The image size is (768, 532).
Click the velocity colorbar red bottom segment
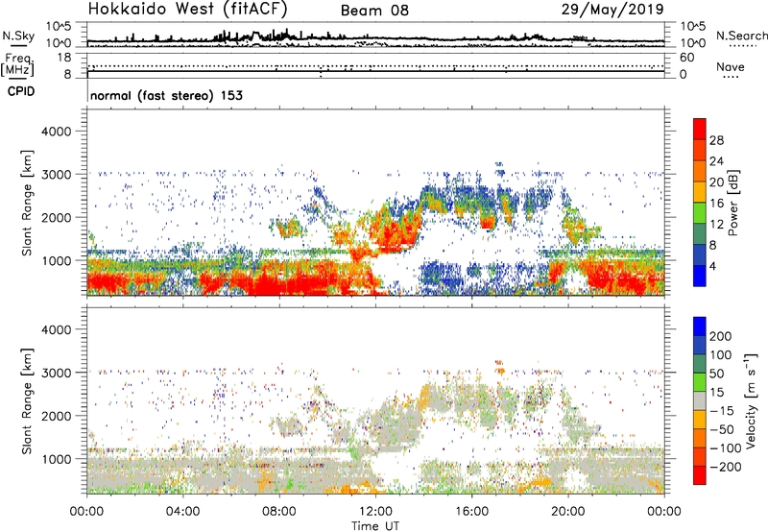tap(700, 475)
